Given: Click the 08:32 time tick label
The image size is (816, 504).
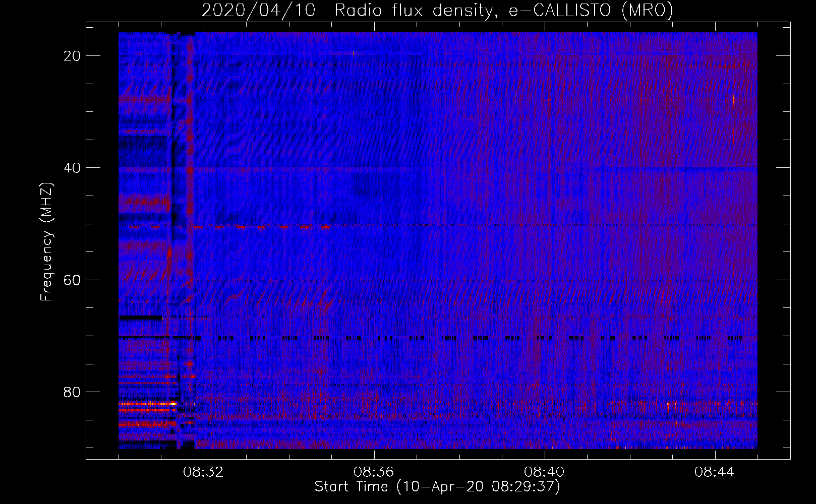Looking at the screenshot, I should 203,472.
